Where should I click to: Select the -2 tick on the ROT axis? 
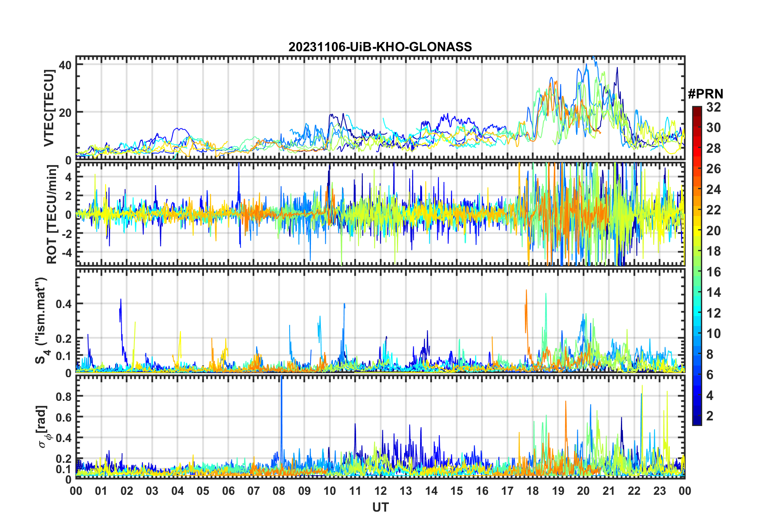66,233
